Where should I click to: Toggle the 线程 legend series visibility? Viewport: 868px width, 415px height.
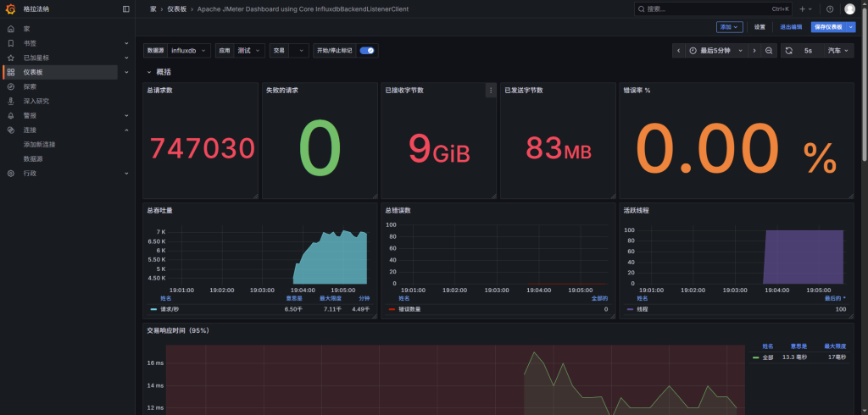(642, 309)
